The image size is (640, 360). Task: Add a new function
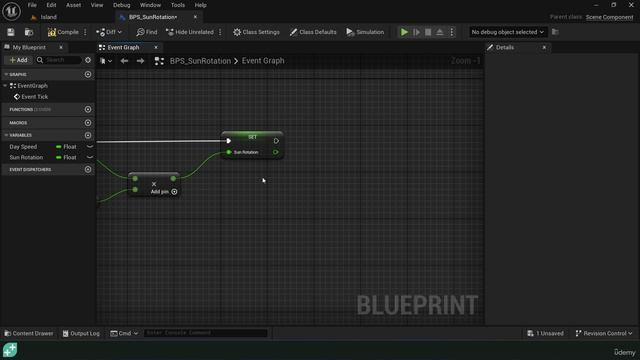coord(88,109)
